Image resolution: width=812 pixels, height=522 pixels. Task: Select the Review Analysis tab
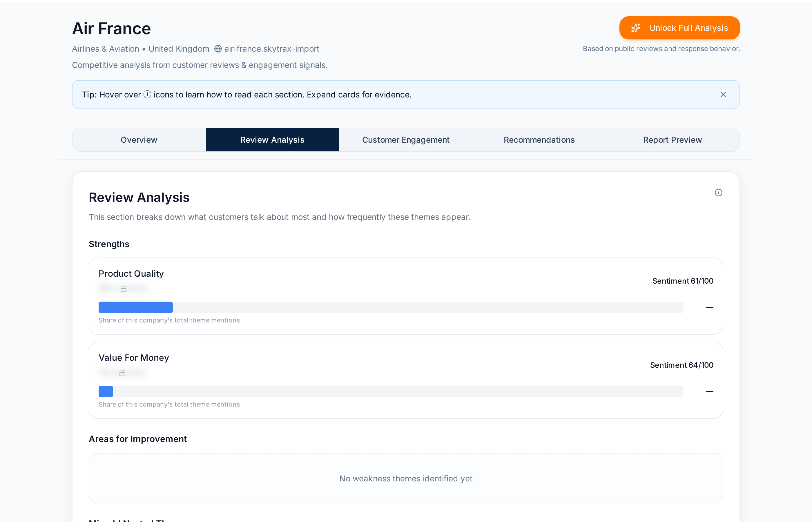coord(273,140)
